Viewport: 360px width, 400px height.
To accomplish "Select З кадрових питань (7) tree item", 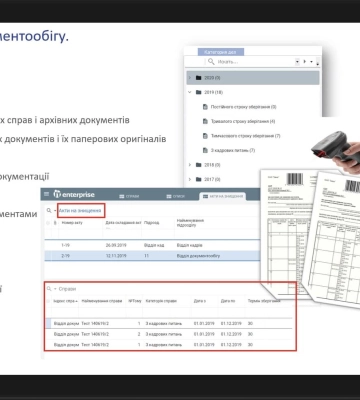I will click(233, 150).
